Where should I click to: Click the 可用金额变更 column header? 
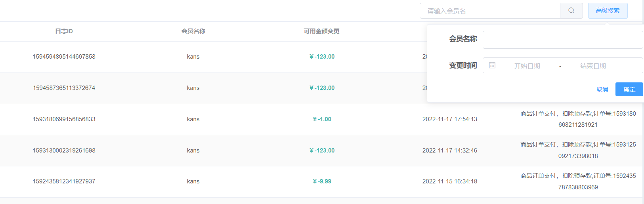[x=322, y=31]
